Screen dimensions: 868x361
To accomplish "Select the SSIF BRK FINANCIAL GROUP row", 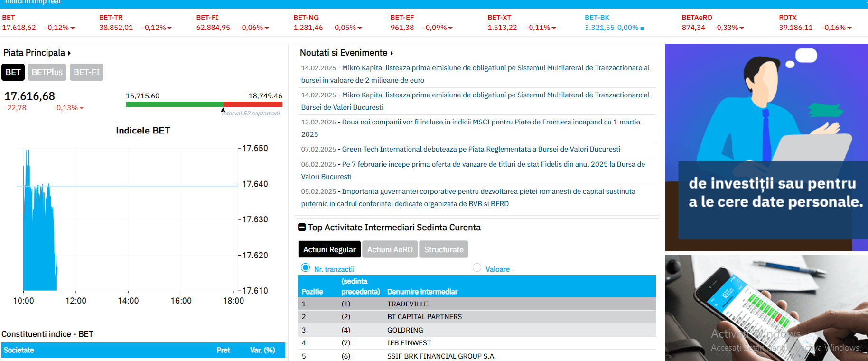I will 477,356.
